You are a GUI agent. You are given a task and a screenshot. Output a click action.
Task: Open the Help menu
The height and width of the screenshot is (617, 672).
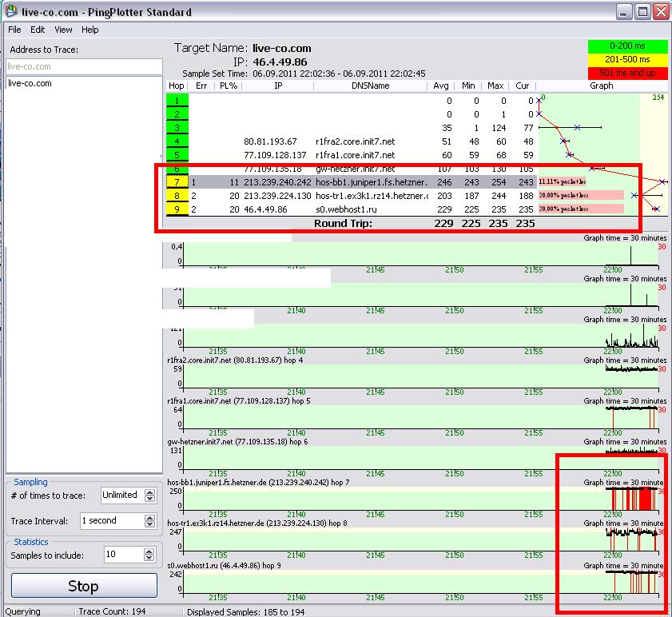point(90,30)
